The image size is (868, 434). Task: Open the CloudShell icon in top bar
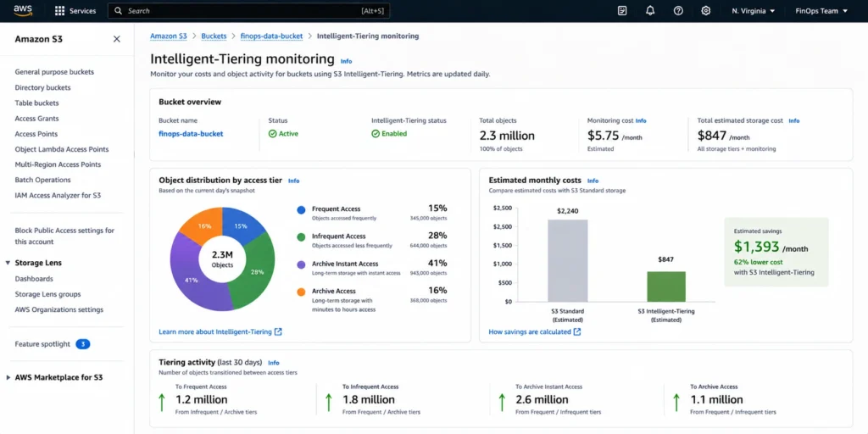point(622,11)
